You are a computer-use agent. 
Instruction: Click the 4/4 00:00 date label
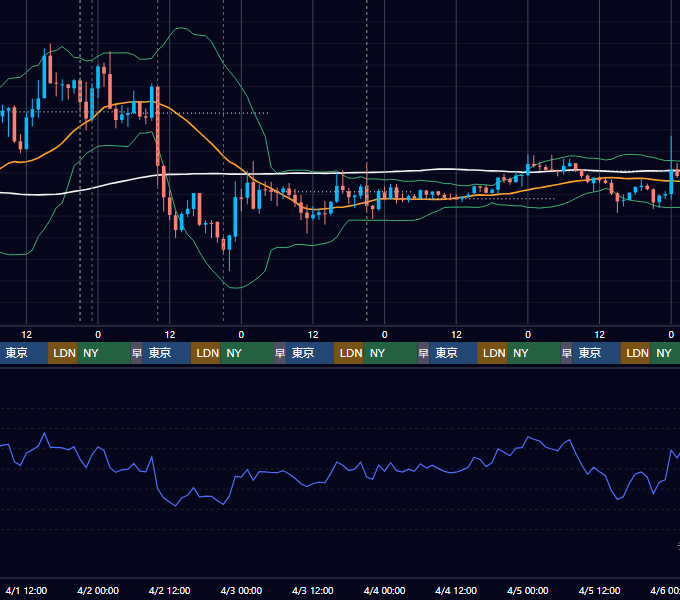(x=384, y=590)
